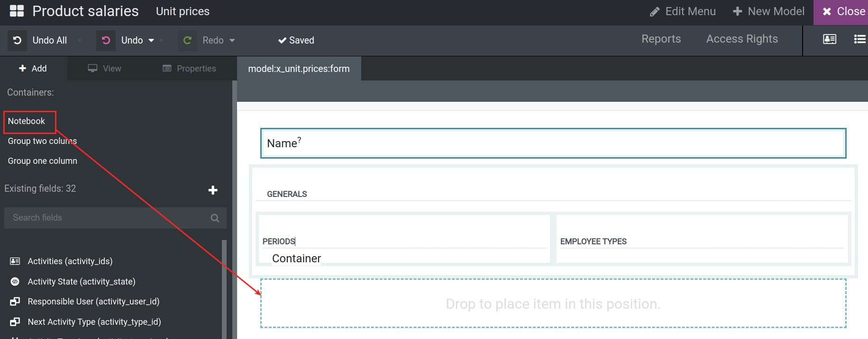868x339 pixels.
Task: Click the Containers: heading
Action: 30,92
